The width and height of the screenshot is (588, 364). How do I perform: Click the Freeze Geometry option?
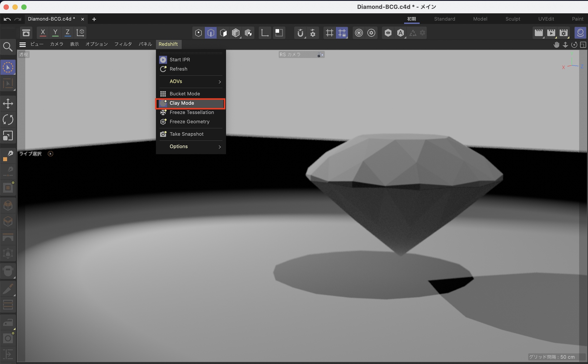(x=189, y=122)
